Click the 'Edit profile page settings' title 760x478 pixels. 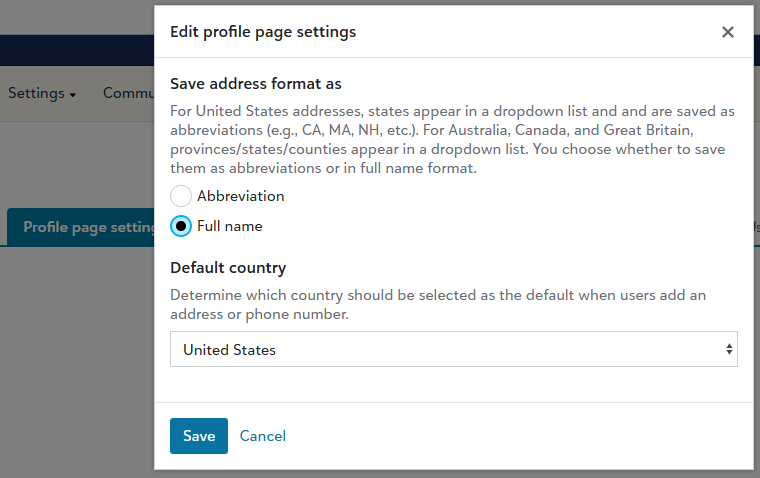(x=263, y=32)
